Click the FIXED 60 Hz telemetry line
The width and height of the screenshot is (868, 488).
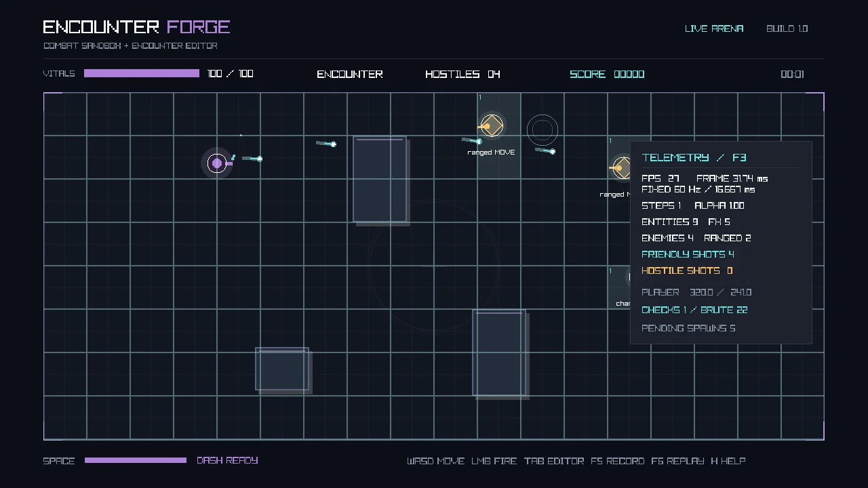[698, 189]
